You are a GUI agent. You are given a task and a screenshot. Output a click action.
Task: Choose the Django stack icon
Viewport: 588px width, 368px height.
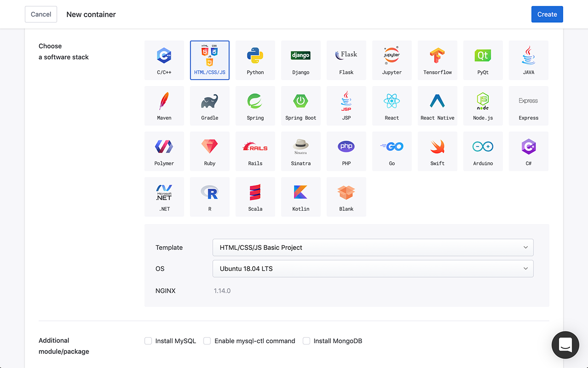(300, 60)
